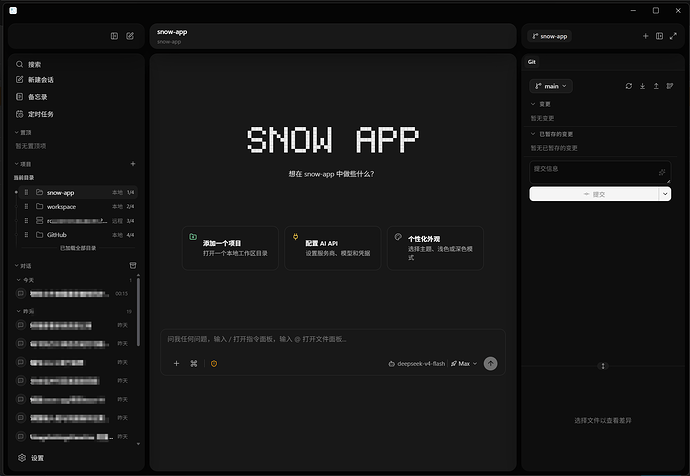The image size is (690, 476).
Task: Open today's conversation timed 00:15
Action: 73,293
